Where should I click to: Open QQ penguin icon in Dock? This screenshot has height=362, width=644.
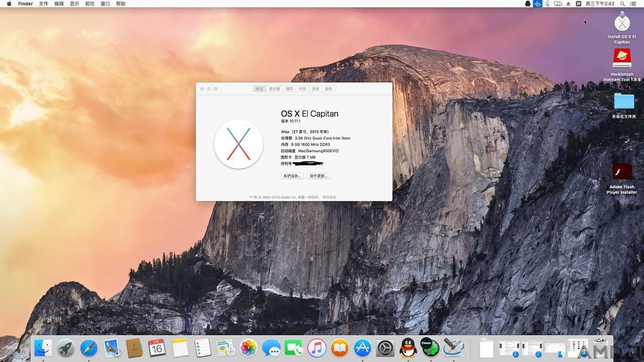pos(408,348)
